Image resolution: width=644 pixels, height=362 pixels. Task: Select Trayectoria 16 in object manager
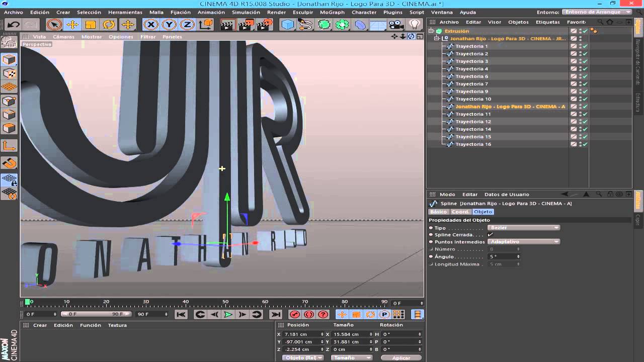(x=473, y=144)
